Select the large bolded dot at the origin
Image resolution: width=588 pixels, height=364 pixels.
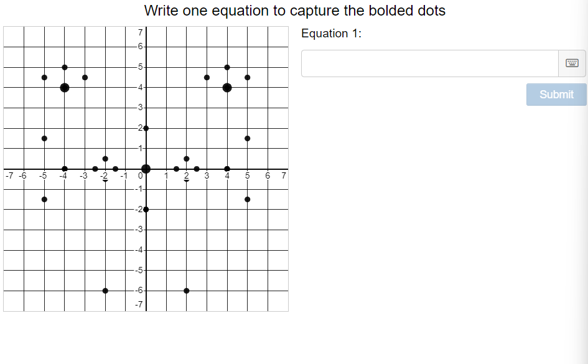click(146, 168)
